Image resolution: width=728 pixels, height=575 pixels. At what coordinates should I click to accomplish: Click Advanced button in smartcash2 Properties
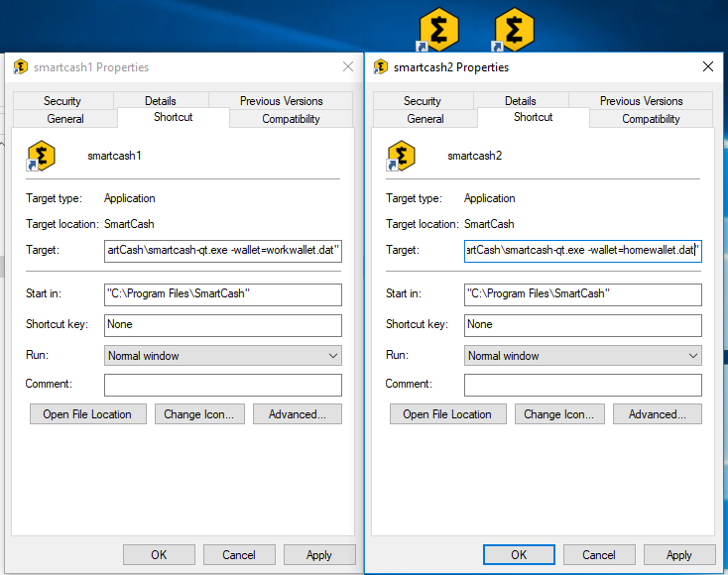click(x=658, y=414)
